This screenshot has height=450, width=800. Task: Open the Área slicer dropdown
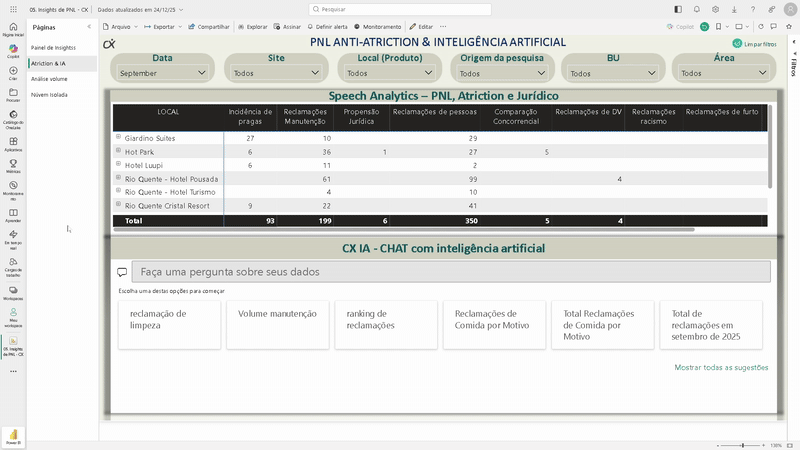[724, 73]
